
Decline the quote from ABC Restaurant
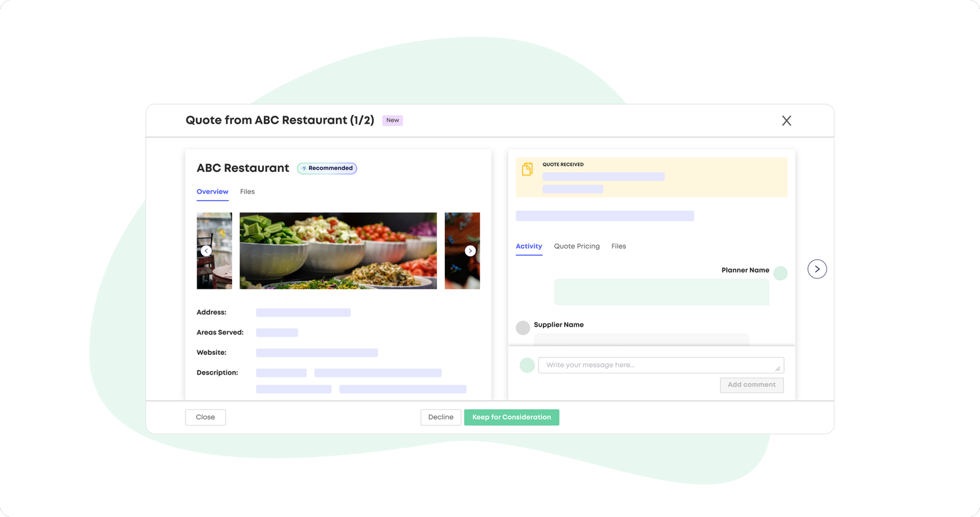pyautogui.click(x=440, y=417)
